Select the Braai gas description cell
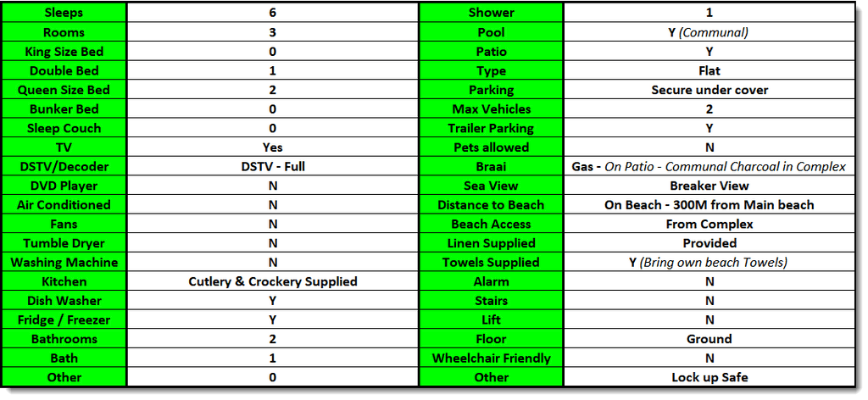Image resolution: width=868 pixels, height=400 pixels. pyautogui.click(x=709, y=166)
